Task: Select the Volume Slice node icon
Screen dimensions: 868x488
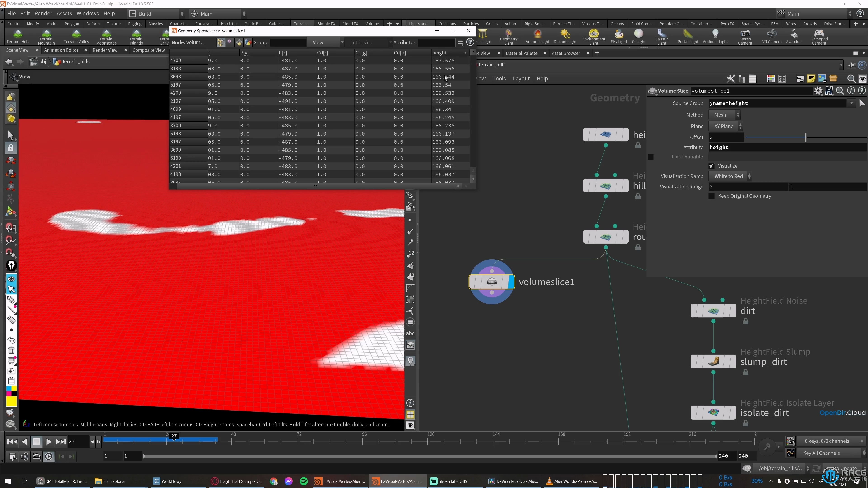Action: point(492,282)
